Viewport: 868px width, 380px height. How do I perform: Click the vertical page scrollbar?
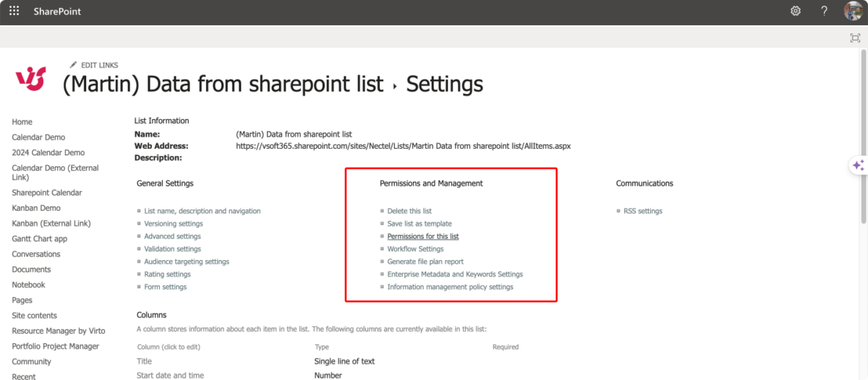tap(864, 144)
